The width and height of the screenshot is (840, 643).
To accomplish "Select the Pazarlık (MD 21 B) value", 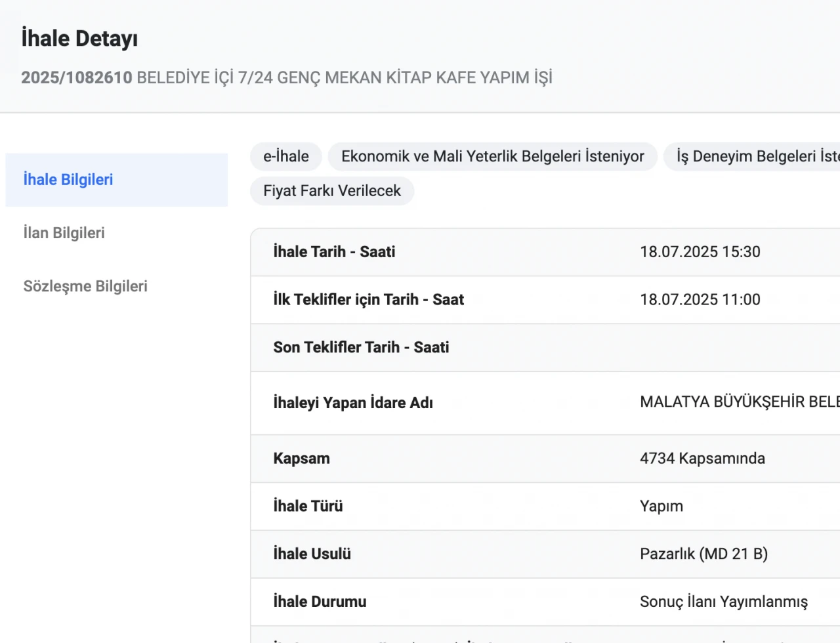I will (x=703, y=554).
